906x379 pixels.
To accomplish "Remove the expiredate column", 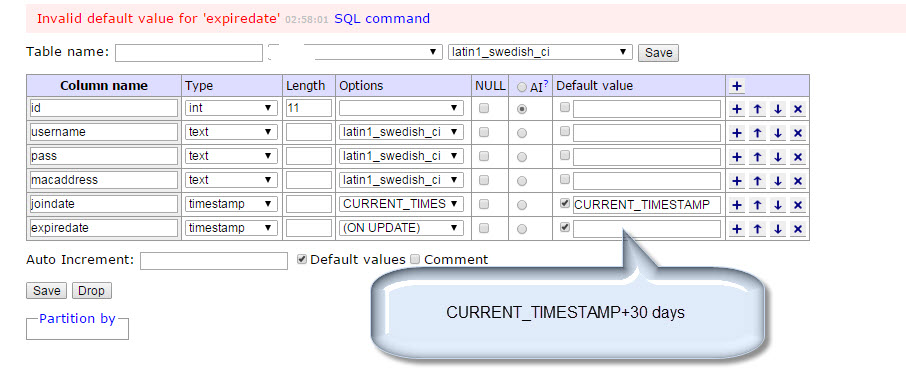I will pyautogui.click(x=798, y=229).
